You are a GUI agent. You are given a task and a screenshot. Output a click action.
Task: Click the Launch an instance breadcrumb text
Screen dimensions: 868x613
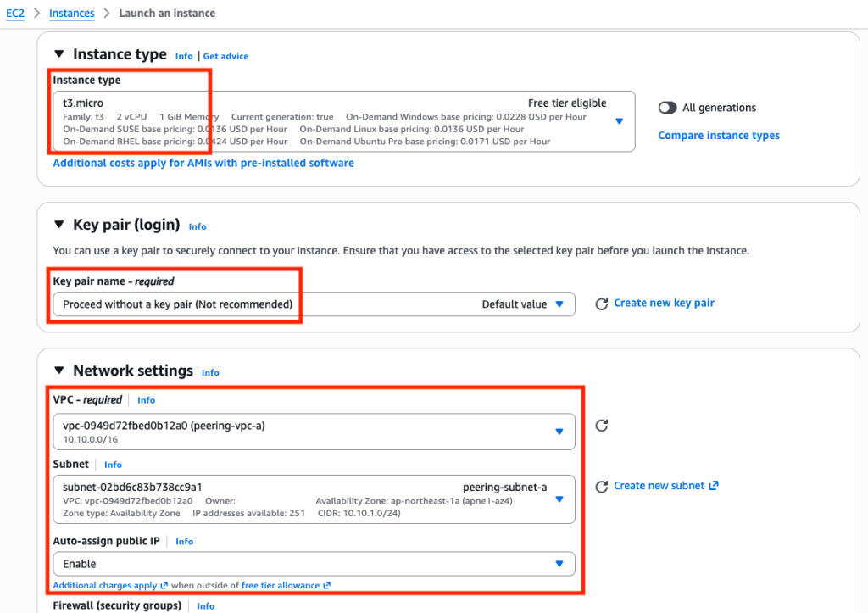pos(167,14)
